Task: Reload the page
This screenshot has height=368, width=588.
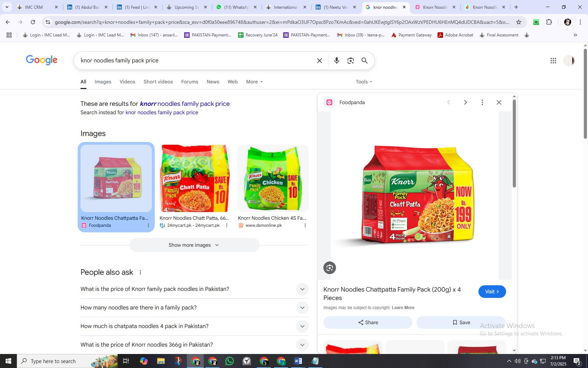Action: [x=33, y=22]
